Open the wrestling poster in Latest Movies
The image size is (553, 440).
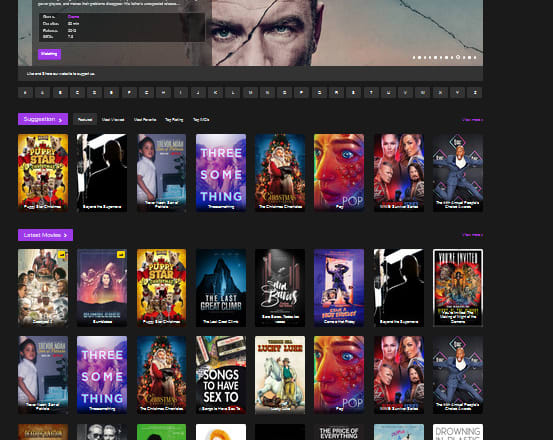[399, 374]
